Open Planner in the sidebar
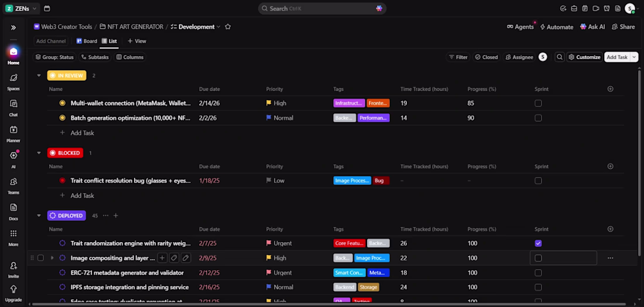The image size is (644, 307). 13,133
